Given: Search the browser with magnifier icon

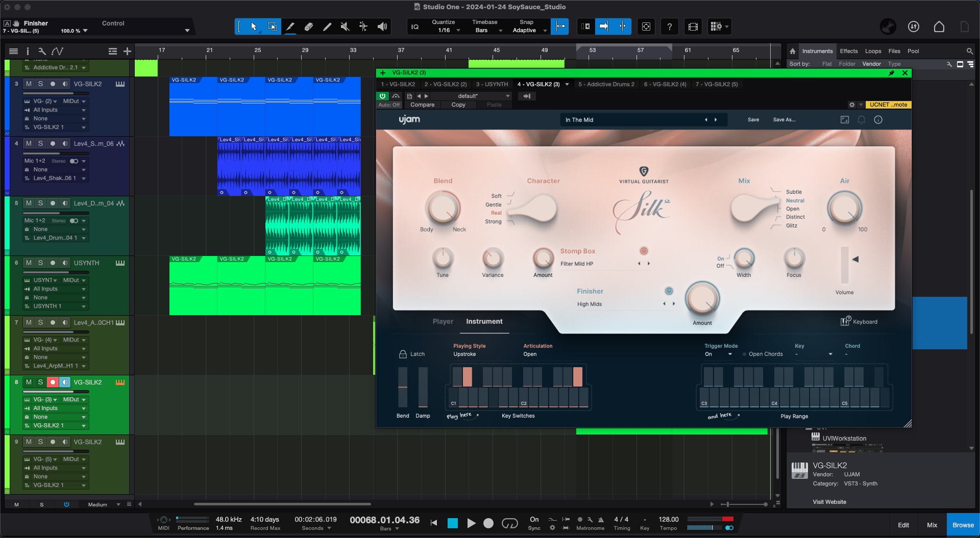Looking at the screenshot, I should point(969,51).
